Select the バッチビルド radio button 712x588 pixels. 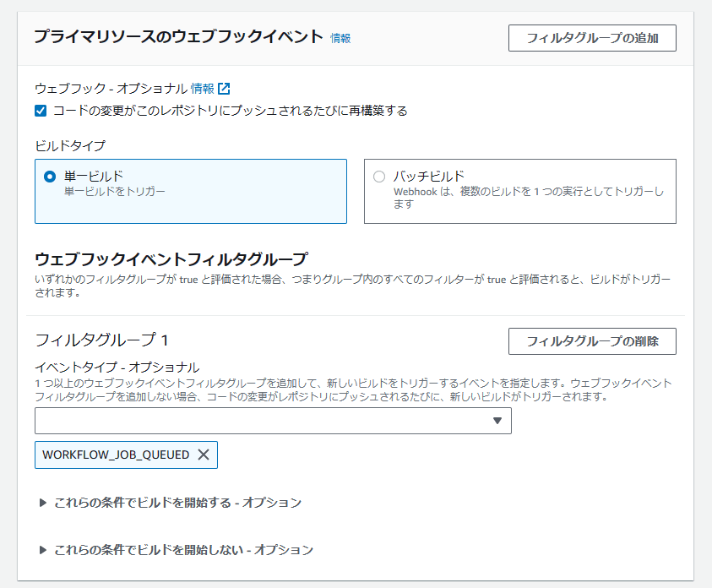379,177
